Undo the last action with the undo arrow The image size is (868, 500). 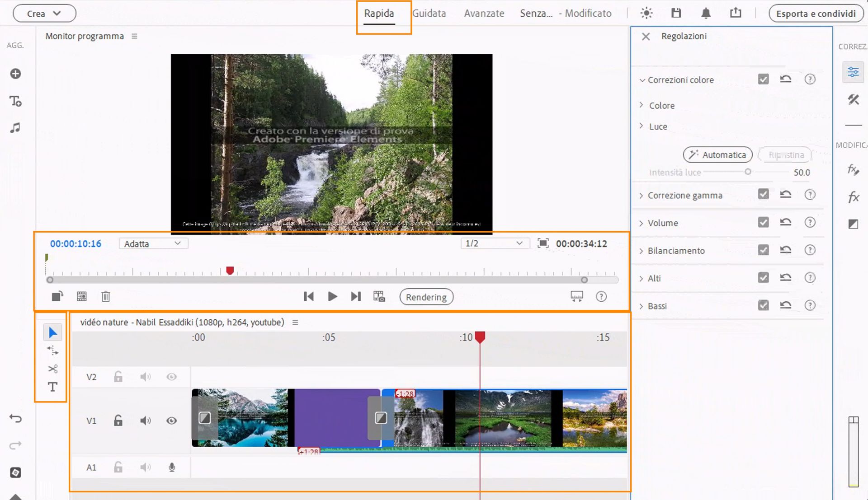(15, 418)
